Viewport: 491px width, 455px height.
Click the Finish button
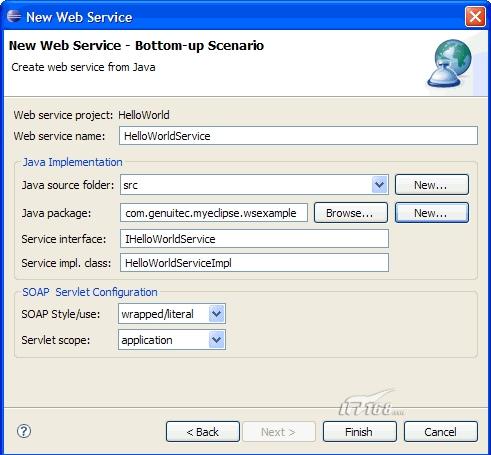[x=360, y=432]
